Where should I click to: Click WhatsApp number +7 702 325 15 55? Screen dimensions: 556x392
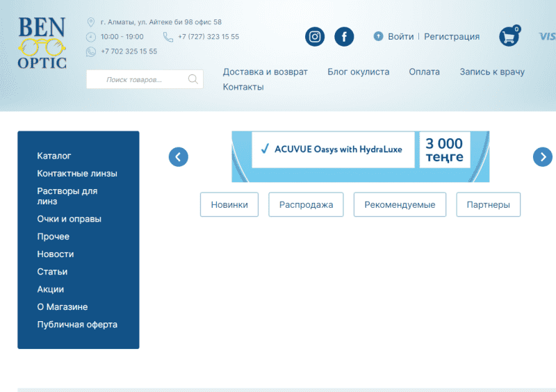tap(129, 51)
